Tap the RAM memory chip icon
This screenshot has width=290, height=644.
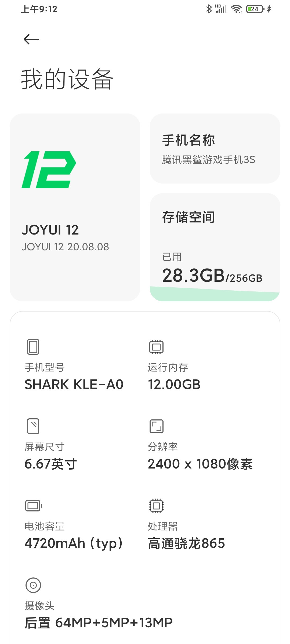156,347
